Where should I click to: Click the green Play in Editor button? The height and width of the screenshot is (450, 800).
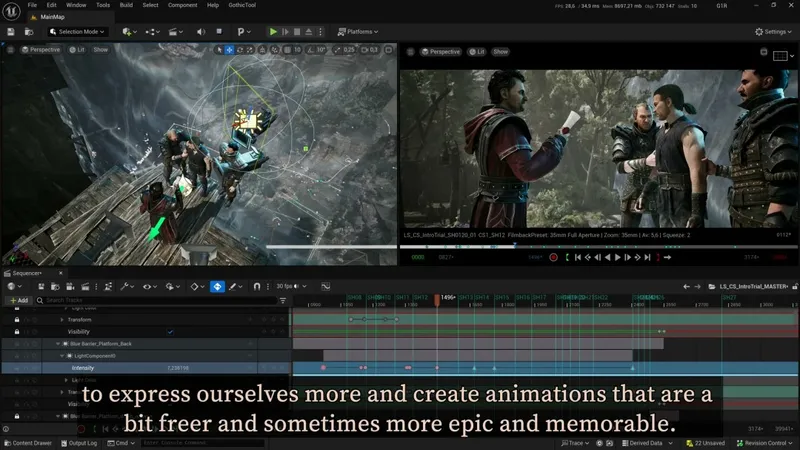pos(274,31)
